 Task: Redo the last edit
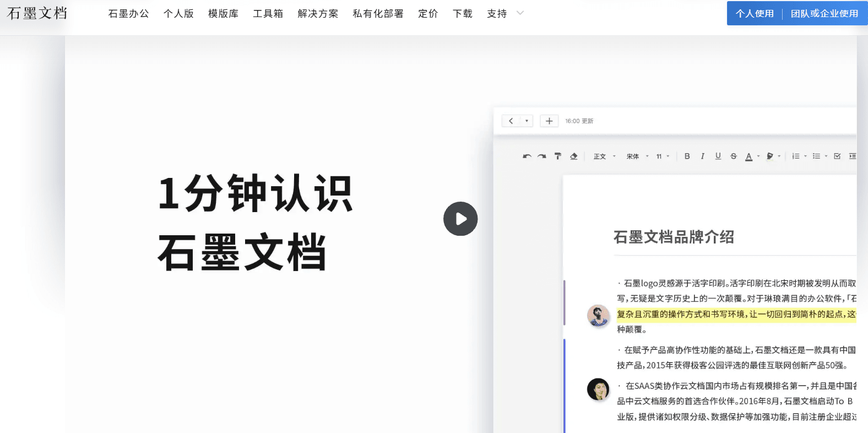click(x=542, y=156)
